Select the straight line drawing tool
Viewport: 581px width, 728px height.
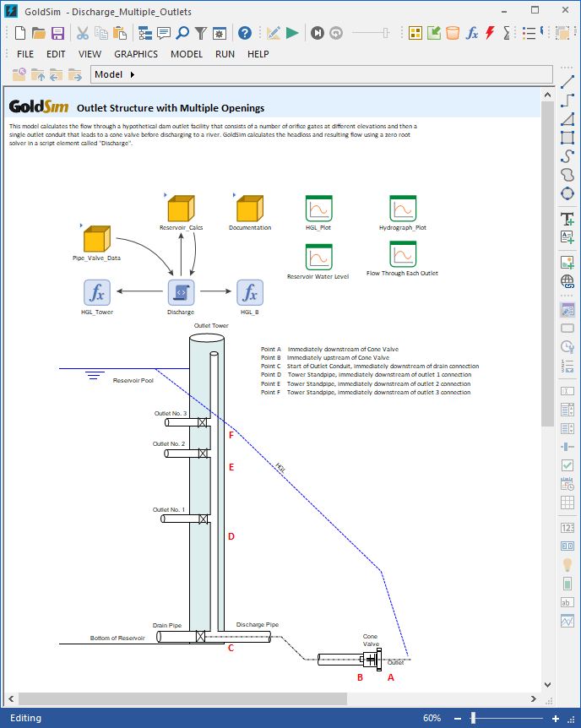567,82
